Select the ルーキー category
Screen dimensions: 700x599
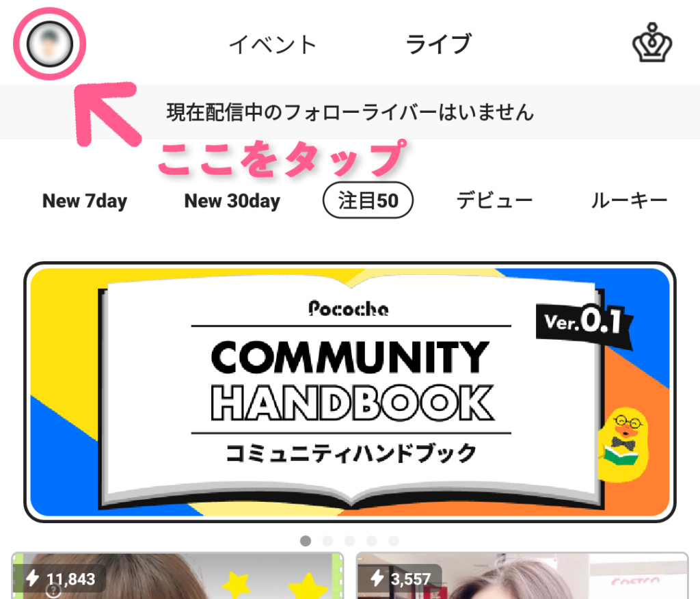(630, 200)
